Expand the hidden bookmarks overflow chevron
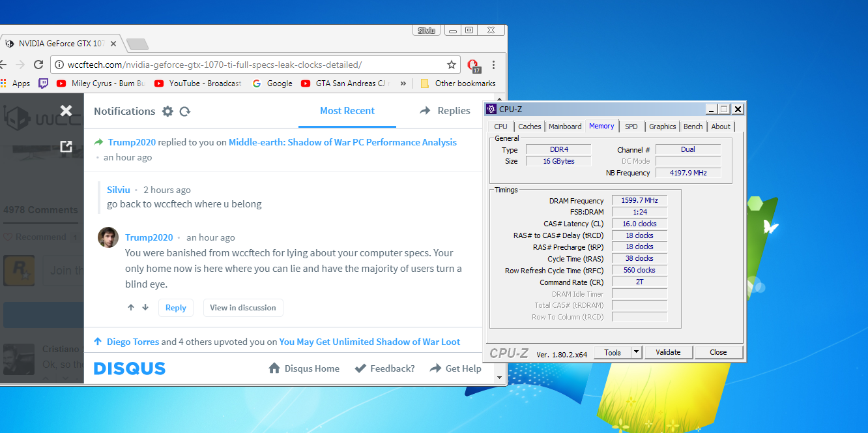The image size is (868, 433). (403, 83)
